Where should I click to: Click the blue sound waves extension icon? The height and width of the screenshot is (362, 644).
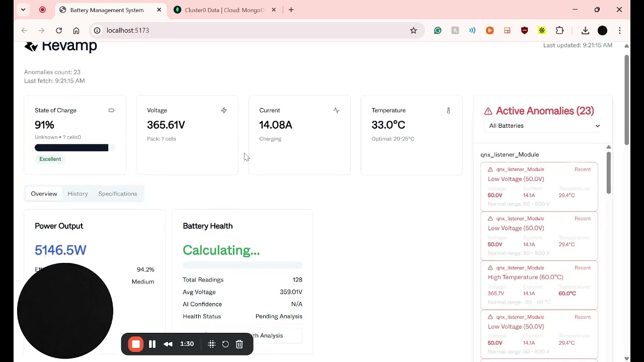coord(472,31)
